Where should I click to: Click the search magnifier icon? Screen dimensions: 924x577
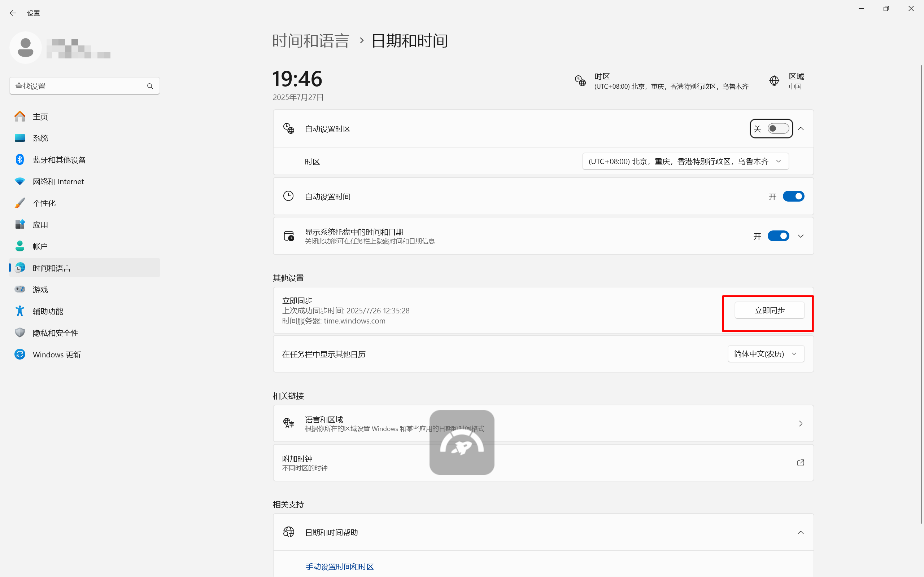tap(150, 86)
